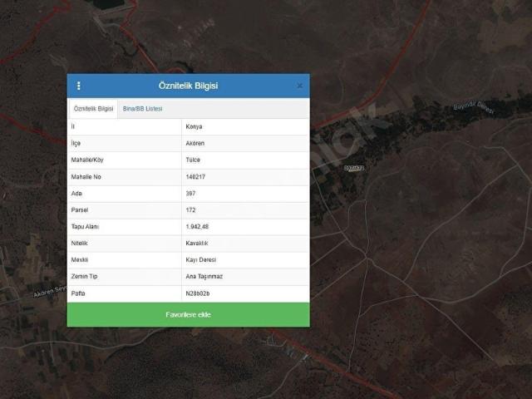Image resolution: width=532 pixels, height=399 pixels.
Task: Click the parcel label 397/172 on the map
Action: coord(354,168)
